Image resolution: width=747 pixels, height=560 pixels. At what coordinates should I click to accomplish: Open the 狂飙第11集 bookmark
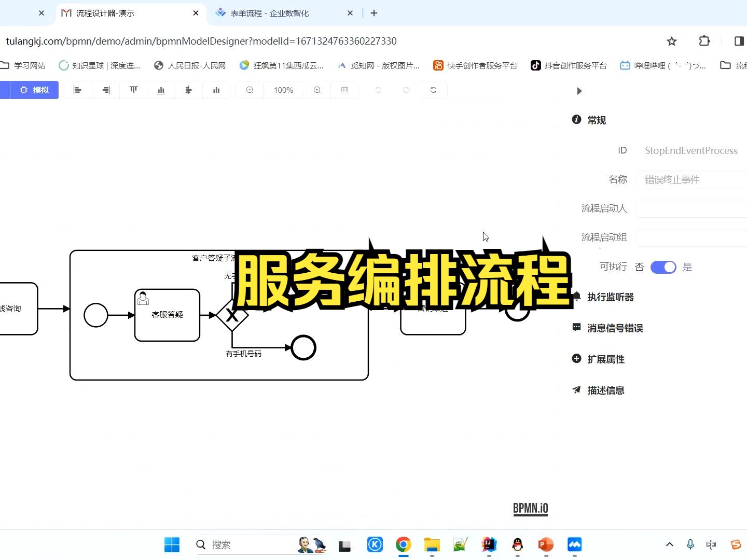pos(282,65)
